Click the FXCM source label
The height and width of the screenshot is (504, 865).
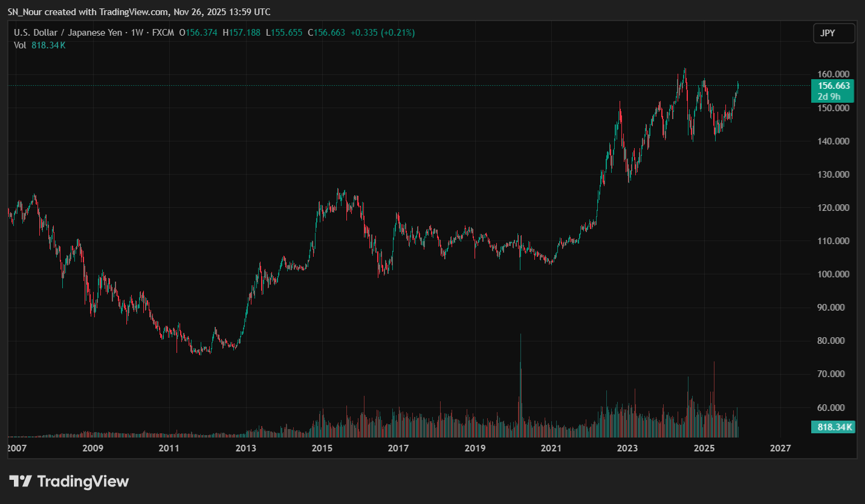point(162,33)
